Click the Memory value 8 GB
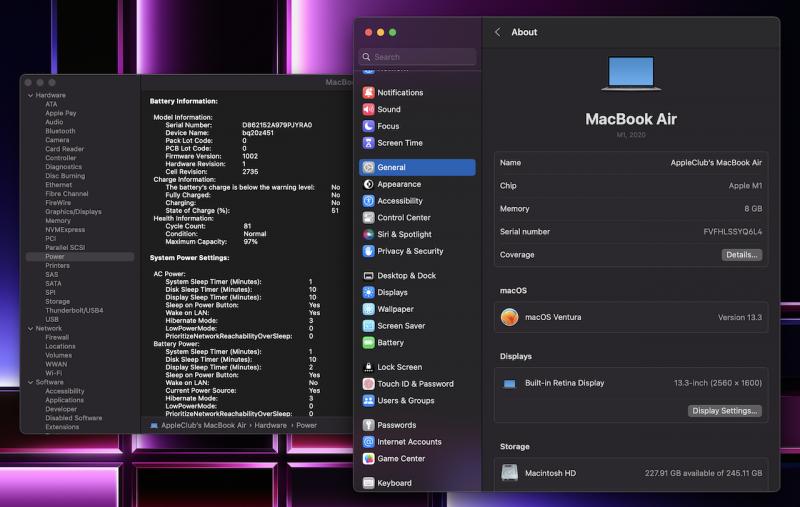The width and height of the screenshot is (800, 507). tap(753, 209)
